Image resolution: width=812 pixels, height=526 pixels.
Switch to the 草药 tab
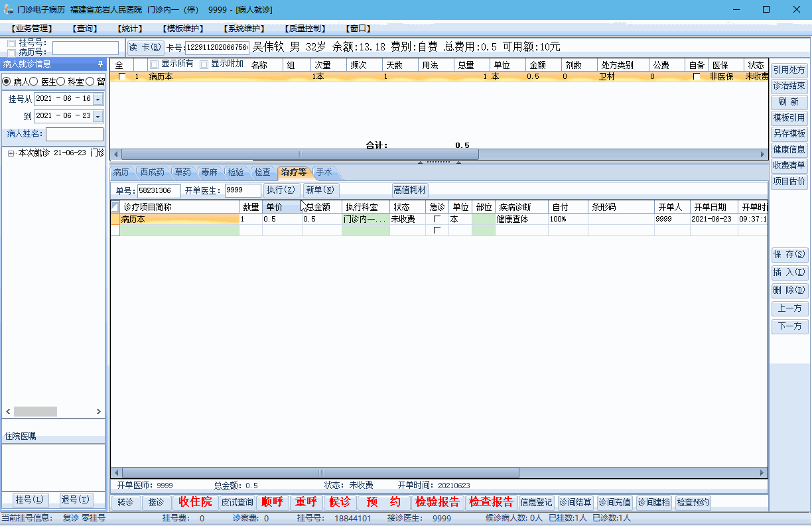click(x=182, y=172)
